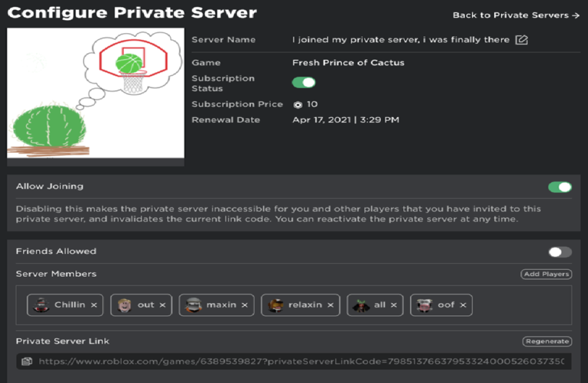Remove all from server members
588x383 pixels.
394,305
